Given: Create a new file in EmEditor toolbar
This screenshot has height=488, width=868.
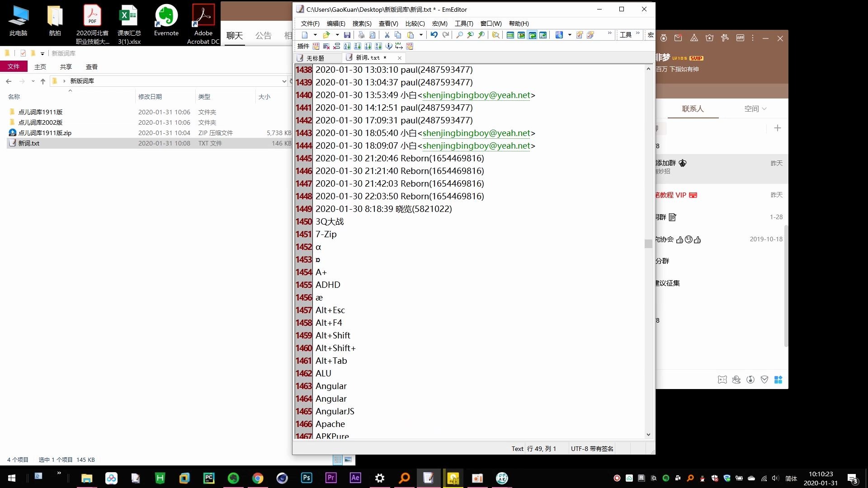Looking at the screenshot, I should [305, 35].
